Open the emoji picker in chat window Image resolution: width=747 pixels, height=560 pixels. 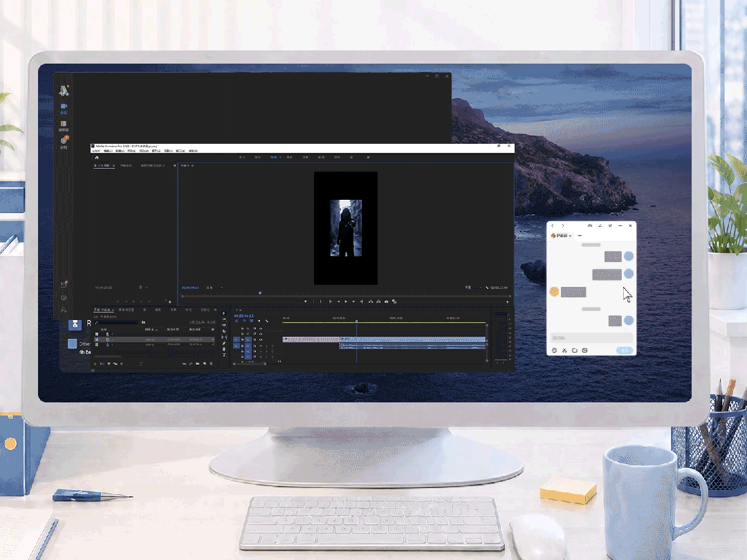point(555,351)
